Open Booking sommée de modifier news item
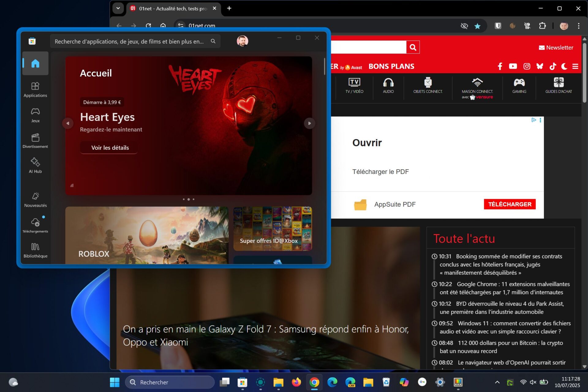Viewport: 588px width, 392px height. pos(501,264)
